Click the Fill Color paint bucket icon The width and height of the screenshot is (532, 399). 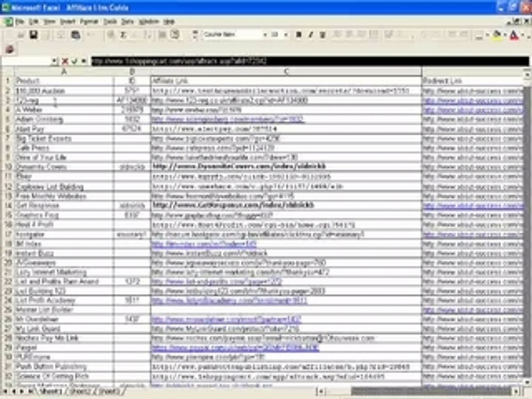pos(497,35)
